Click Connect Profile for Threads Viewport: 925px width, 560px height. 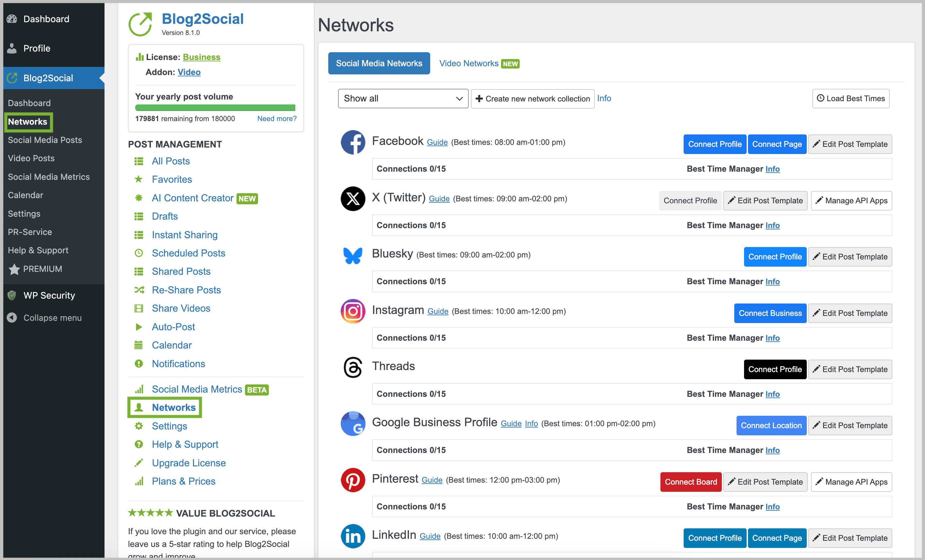(775, 369)
